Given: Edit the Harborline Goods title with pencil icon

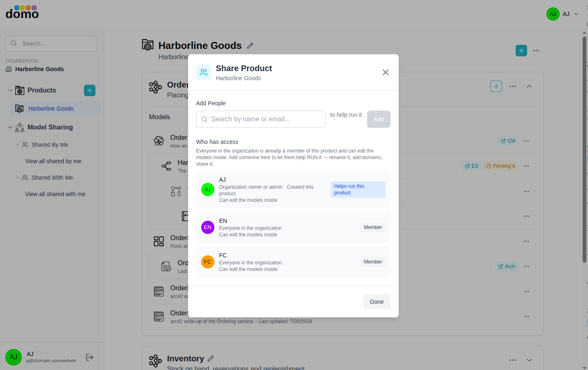Looking at the screenshot, I should pyautogui.click(x=250, y=46).
